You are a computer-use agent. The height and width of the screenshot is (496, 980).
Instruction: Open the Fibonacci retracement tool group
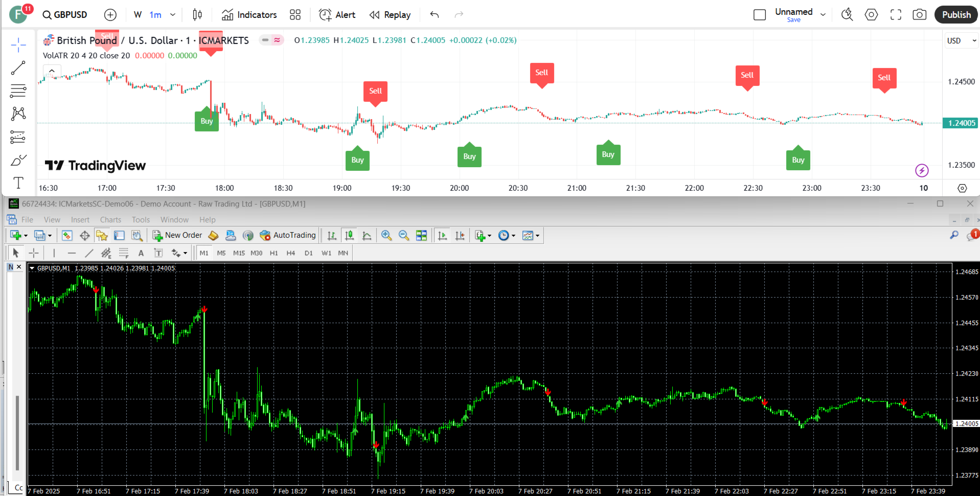18,91
